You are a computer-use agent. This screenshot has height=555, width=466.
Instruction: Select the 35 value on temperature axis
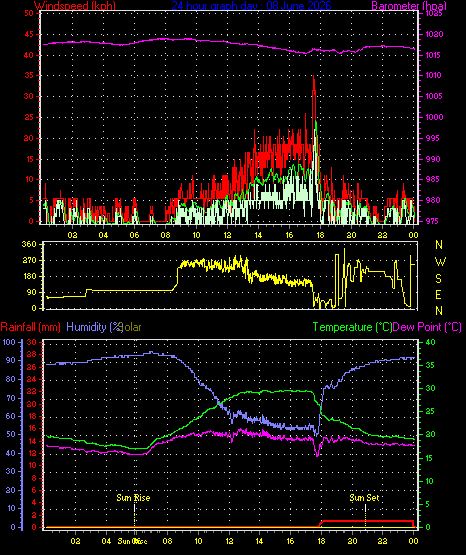(x=430, y=365)
